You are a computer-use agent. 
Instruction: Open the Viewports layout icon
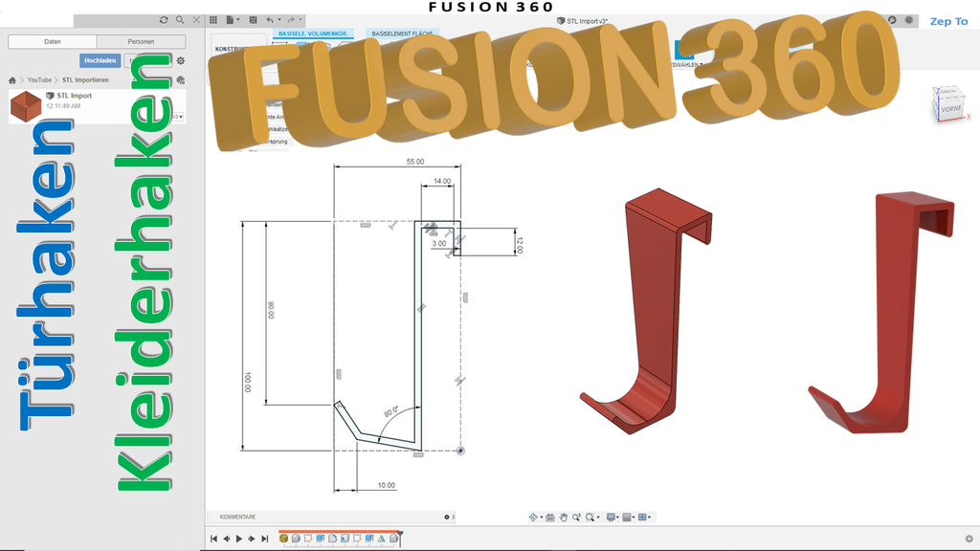pos(642,518)
